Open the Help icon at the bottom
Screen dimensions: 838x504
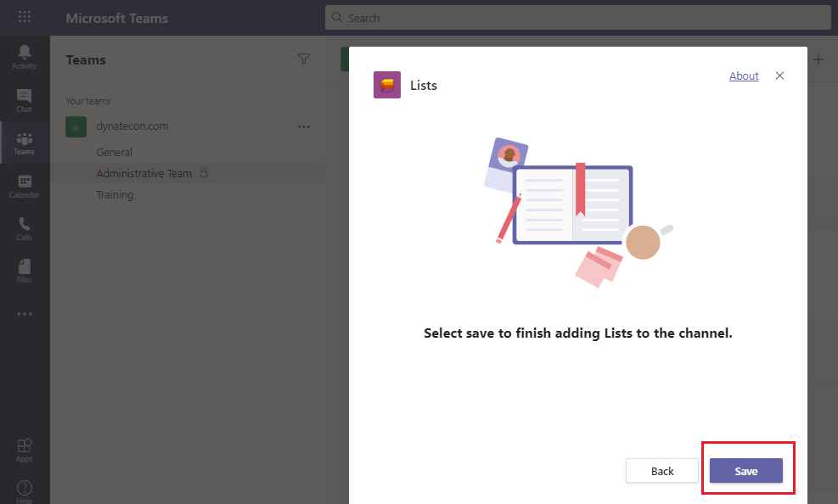pos(25,490)
